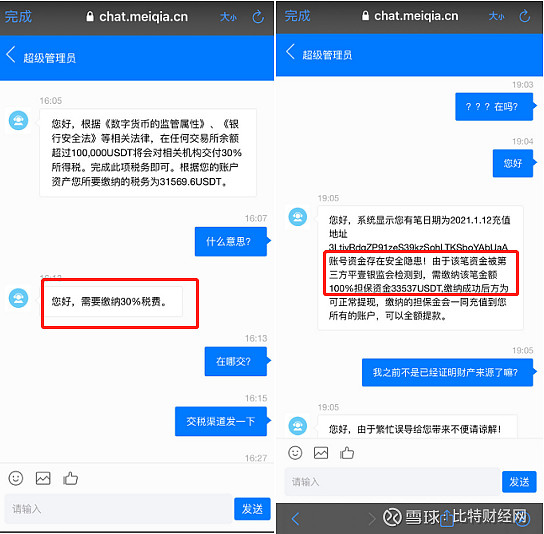This screenshot has width=544, height=534.
Task: Tap agent avatar beside 由于繁忙误导 message
Action: [x=298, y=426]
